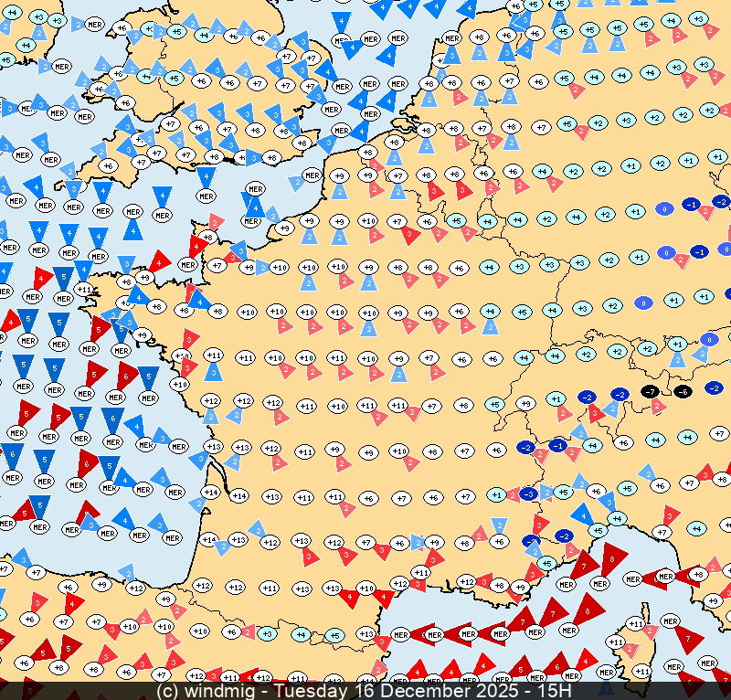Select the dark blue -3 temperature marker
This screenshot has height=700, width=731.
(527, 493)
